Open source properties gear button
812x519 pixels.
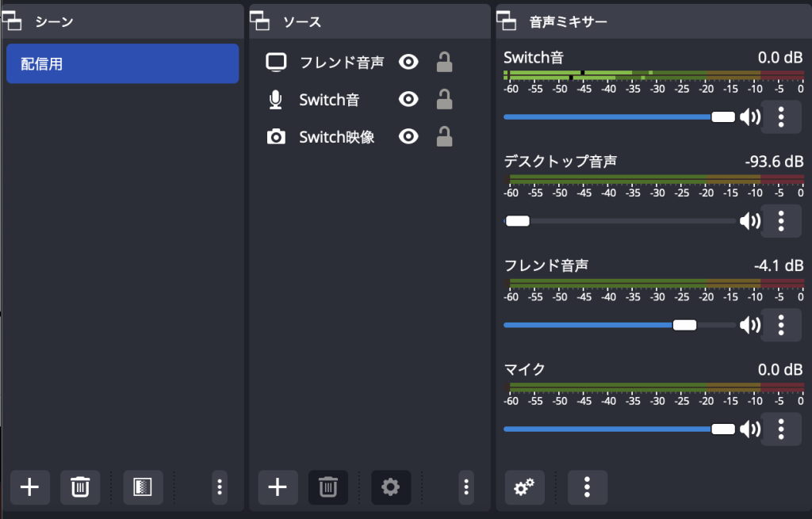pyautogui.click(x=390, y=487)
